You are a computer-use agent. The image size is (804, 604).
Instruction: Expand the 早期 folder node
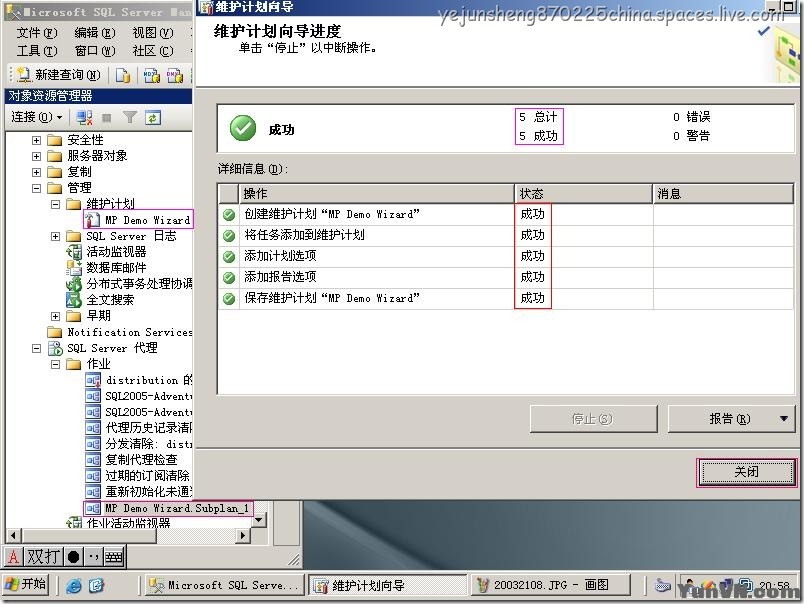(x=55, y=316)
